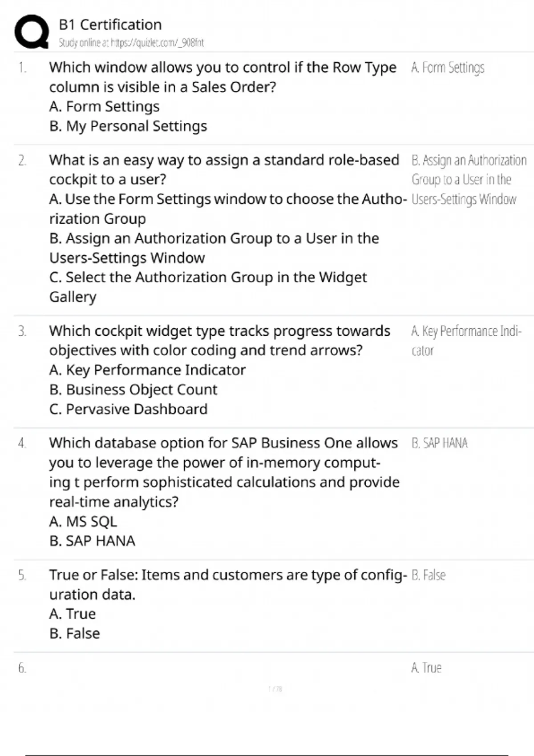
Task: Select option A. Form Settings under question 1
Action: (104, 107)
